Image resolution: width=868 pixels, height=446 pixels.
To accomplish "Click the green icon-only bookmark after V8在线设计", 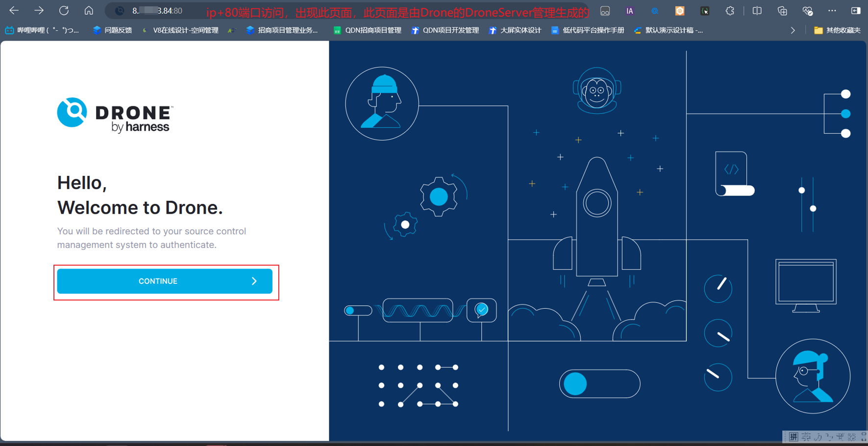I will click(x=231, y=30).
